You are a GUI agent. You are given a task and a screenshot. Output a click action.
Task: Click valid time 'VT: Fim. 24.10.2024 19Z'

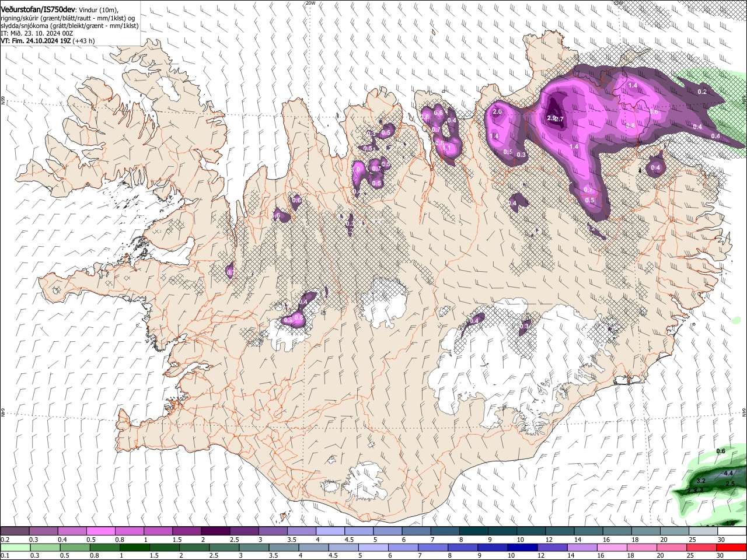tap(37, 41)
